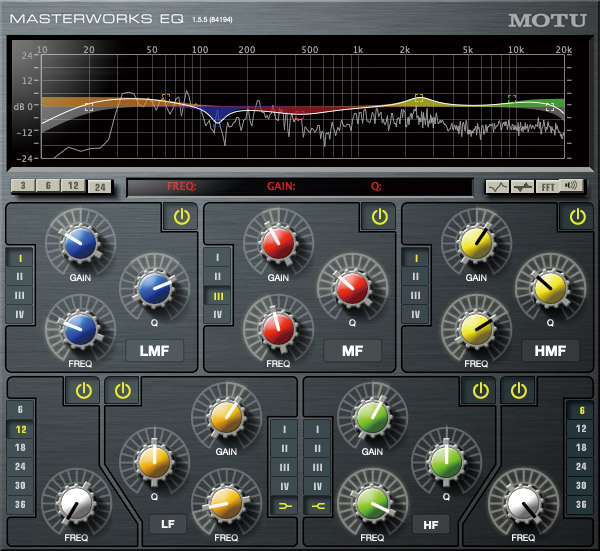Click the blue LMF GAIN knob

tap(80, 243)
